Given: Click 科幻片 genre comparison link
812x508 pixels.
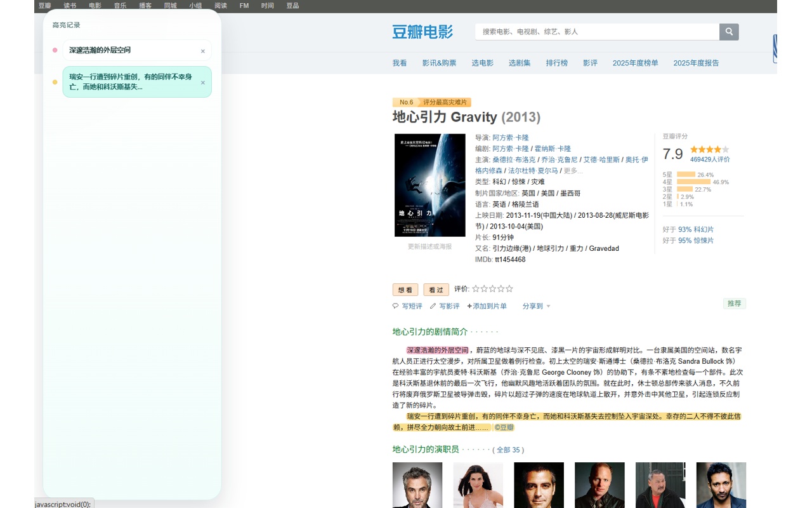Looking at the screenshot, I should (696, 229).
